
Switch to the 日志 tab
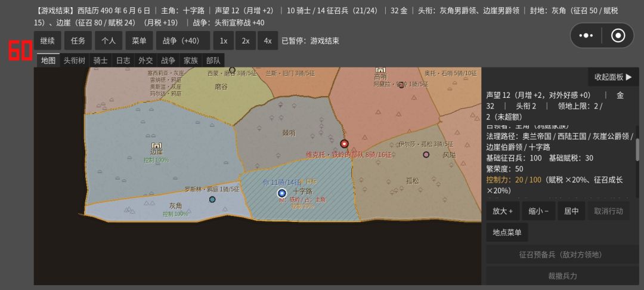123,60
